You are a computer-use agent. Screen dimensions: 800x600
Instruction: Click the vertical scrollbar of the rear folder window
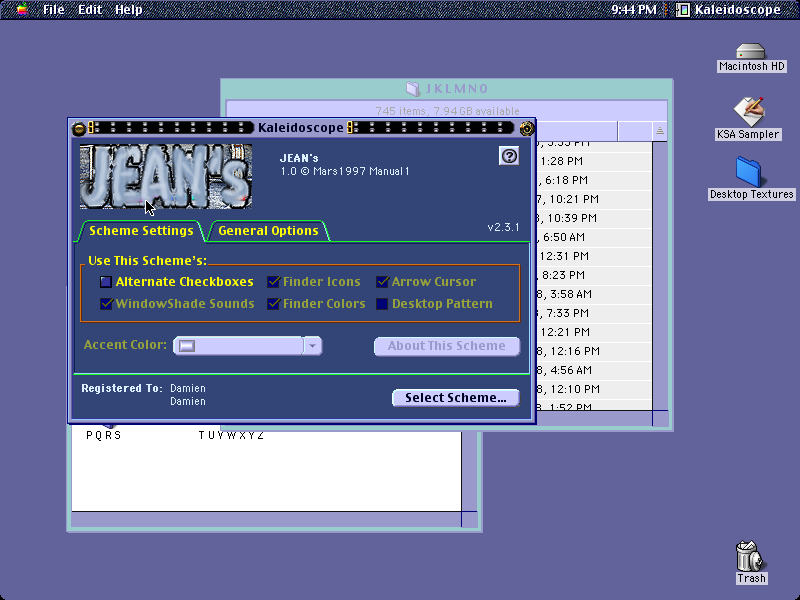click(x=469, y=470)
